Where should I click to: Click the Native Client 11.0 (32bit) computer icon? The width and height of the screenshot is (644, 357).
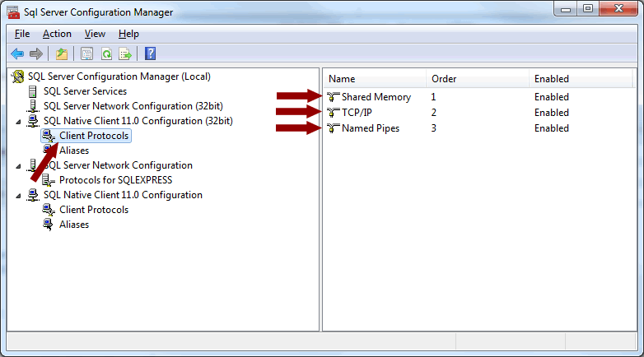(x=32, y=121)
